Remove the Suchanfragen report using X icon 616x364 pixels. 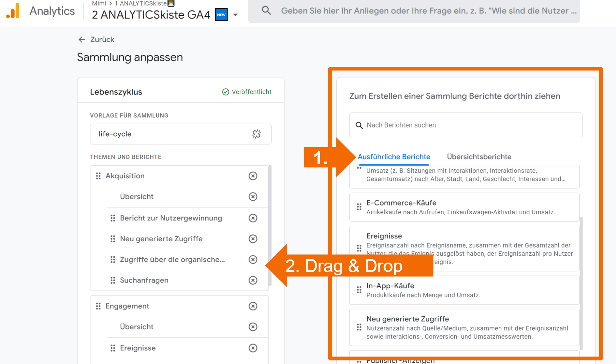253,280
